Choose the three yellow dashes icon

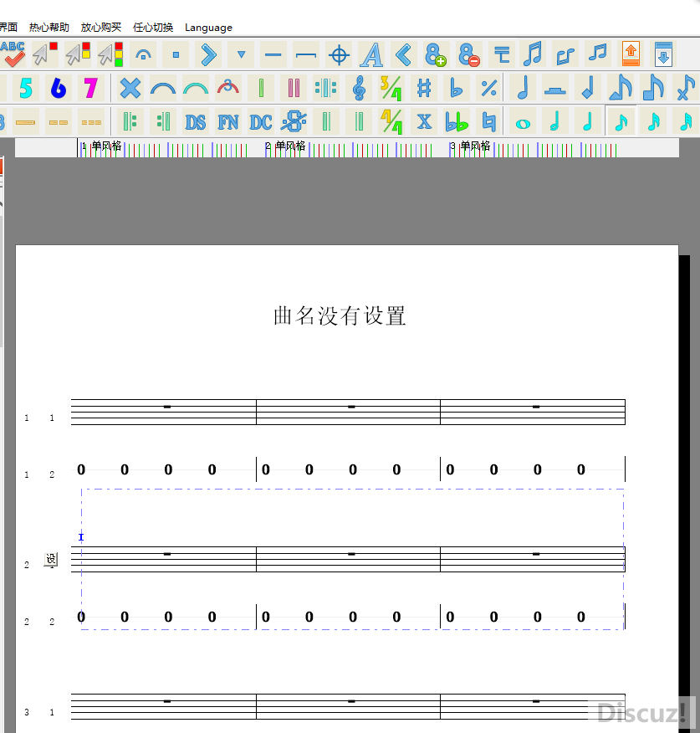(x=91, y=122)
